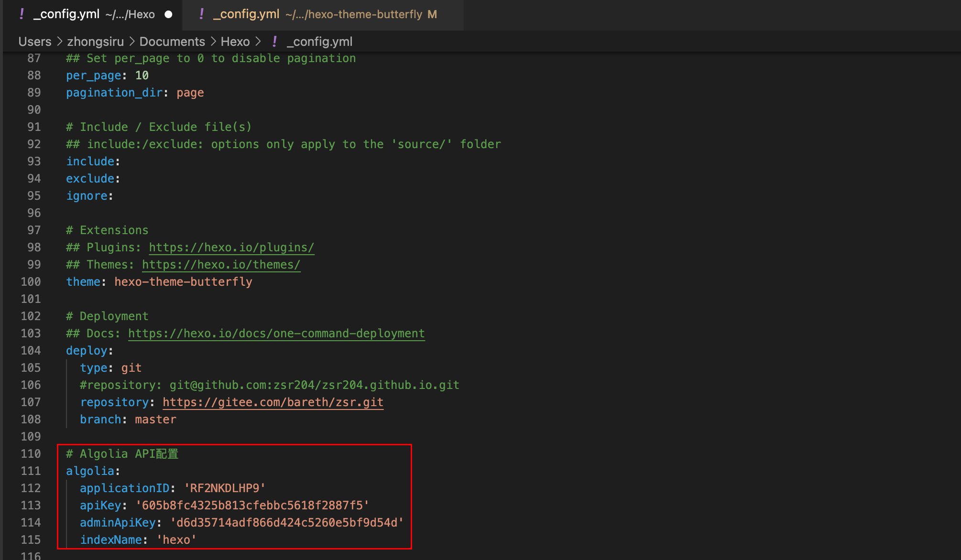Screen dimensions: 961x560
Task: Click line number 104 in gutter
Action: [x=31, y=351]
